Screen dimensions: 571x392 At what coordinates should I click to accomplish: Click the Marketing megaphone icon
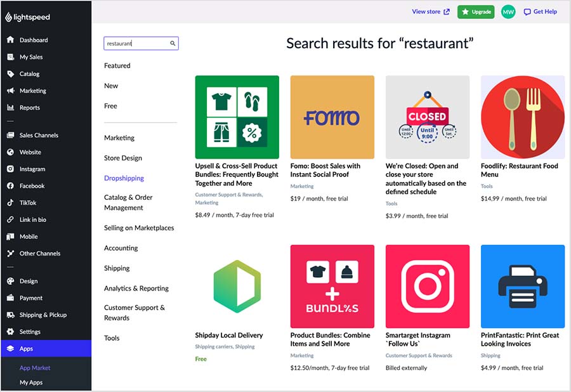coord(10,91)
